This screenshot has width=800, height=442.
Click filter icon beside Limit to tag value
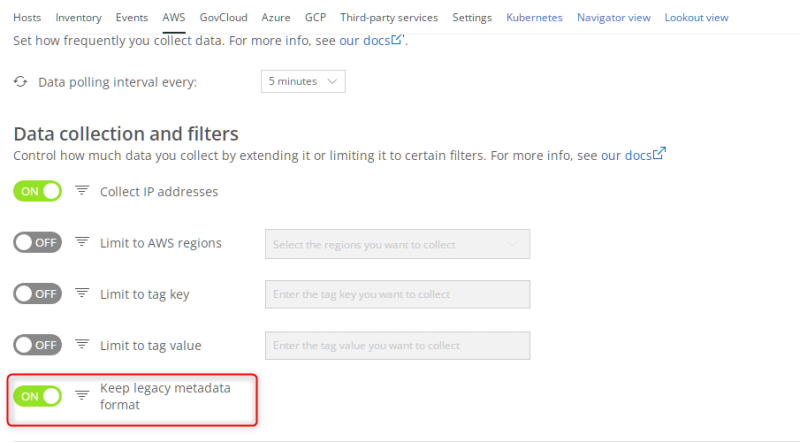[x=83, y=346]
